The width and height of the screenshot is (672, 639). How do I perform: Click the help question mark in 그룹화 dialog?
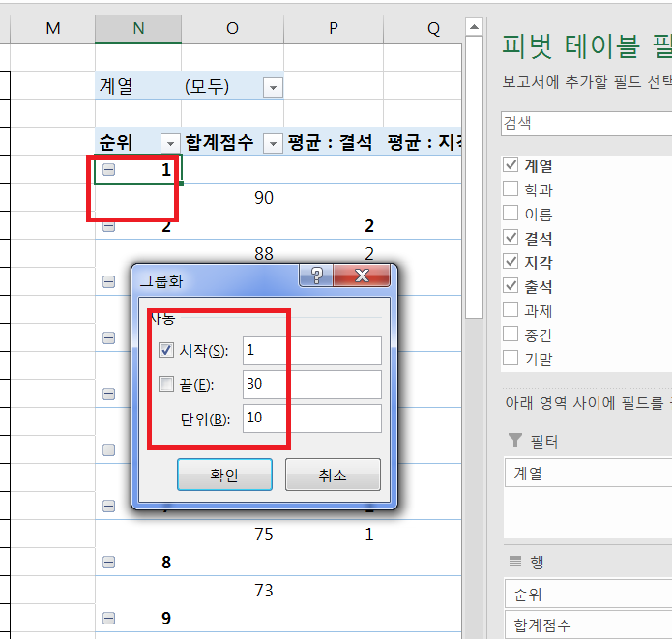[x=316, y=276]
